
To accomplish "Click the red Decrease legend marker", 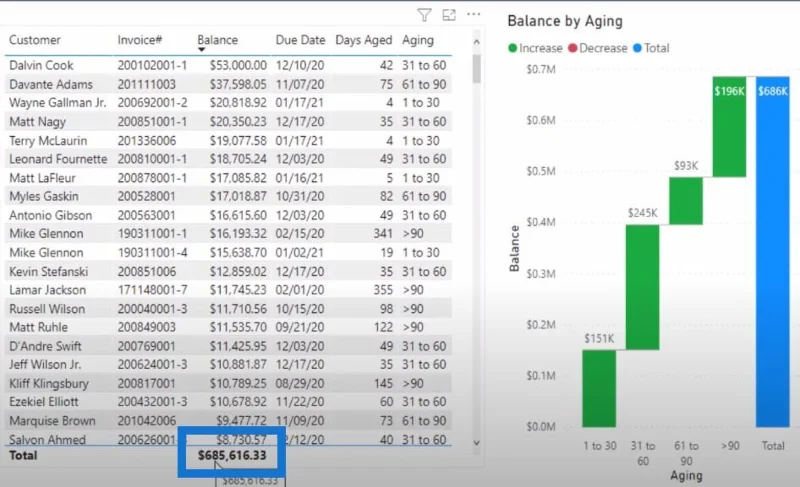I will [x=572, y=48].
